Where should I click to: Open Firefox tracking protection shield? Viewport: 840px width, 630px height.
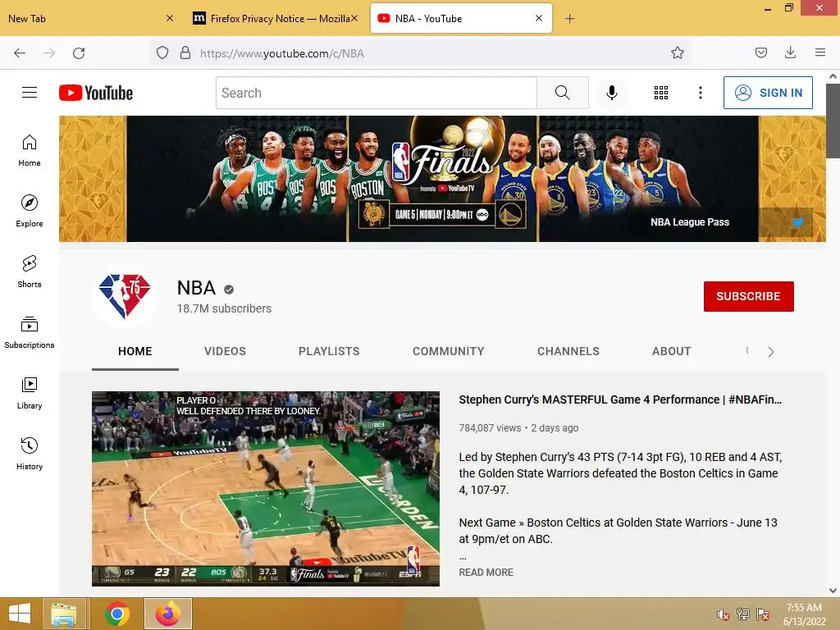pos(162,53)
